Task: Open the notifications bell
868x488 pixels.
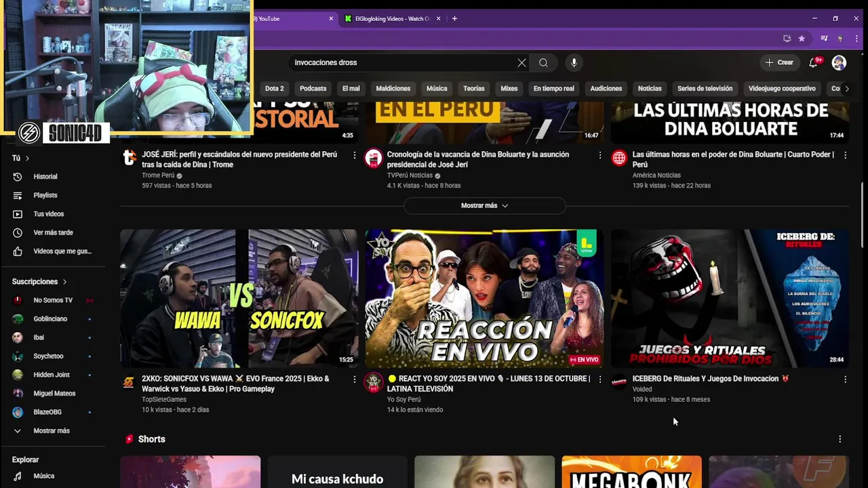Action: [813, 62]
